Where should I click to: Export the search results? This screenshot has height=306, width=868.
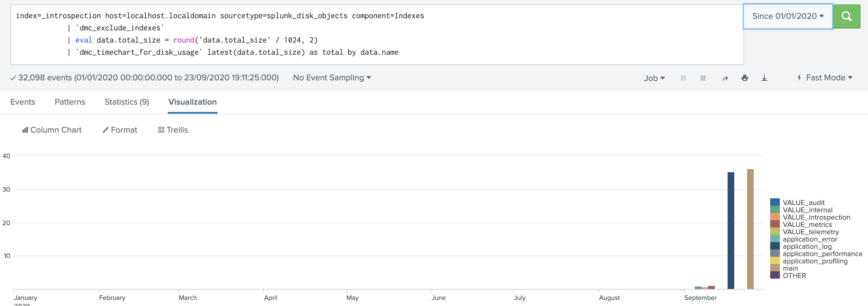pyautogui.click(x=764, y=78)
